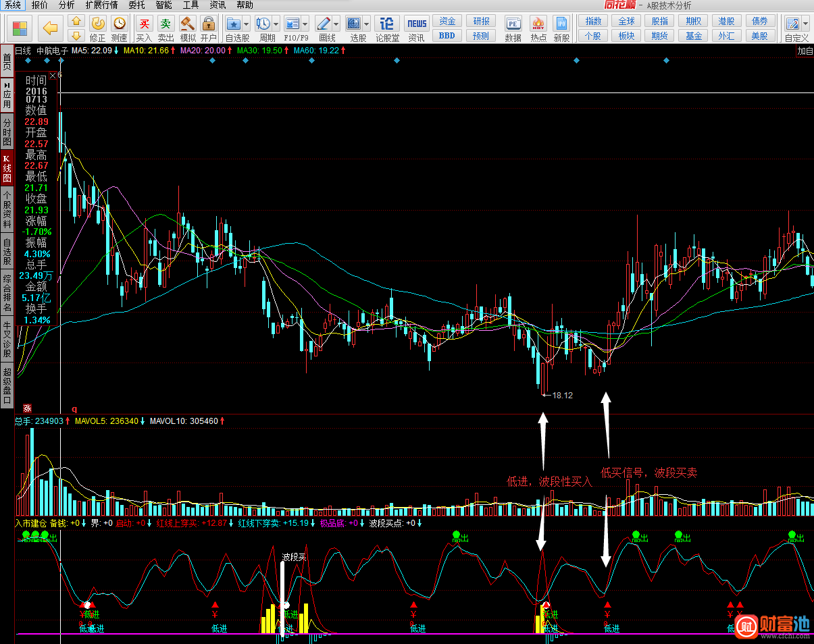This screenshot has height=644, width=814.
Task: Open the 分析 menu
Action: (x=66, y=5)
